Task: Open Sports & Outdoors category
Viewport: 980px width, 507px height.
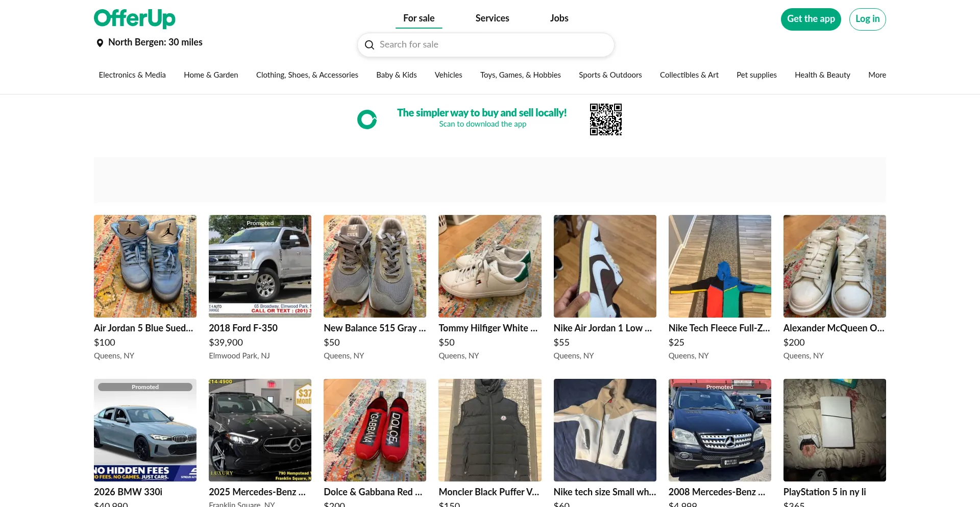Action: tap(610, 75)
